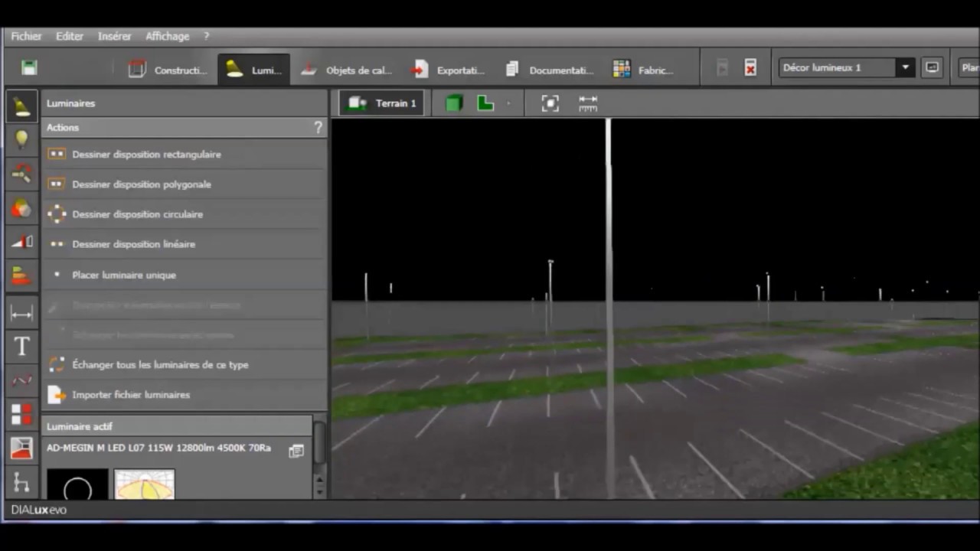Open the Fichier menu
Viewport: 980px width, 551px height.
click(x=27, y=36)
